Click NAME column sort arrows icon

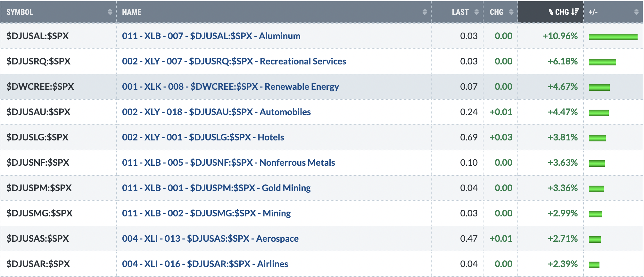[x=425, y=12]
